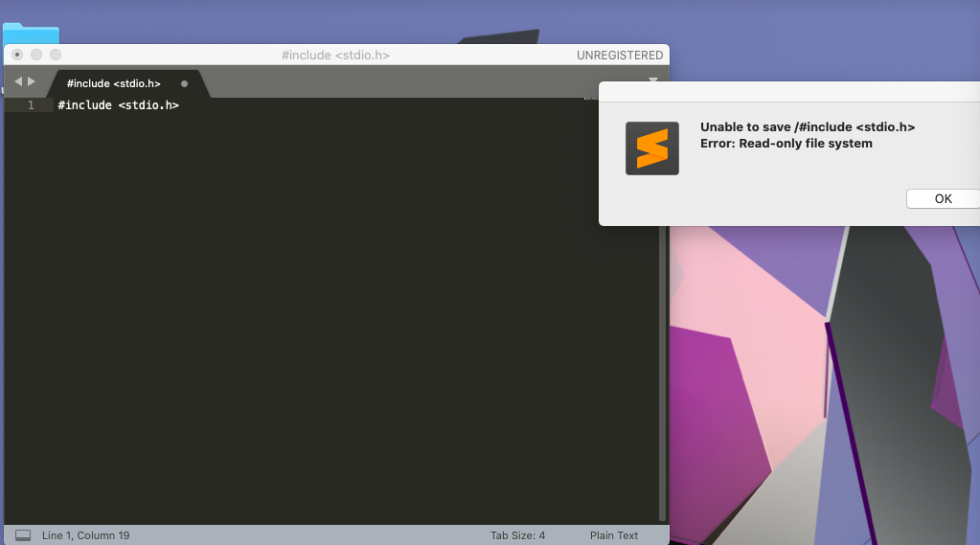Click Line 1, Column 19 status text
This screenshot has height=545, width=980.
click(85, 535)
